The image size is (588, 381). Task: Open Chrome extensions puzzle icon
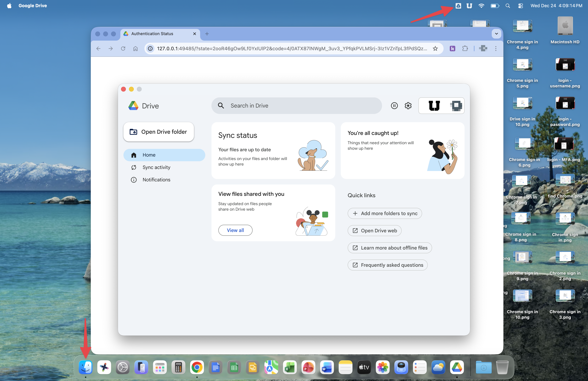(465, 49)
